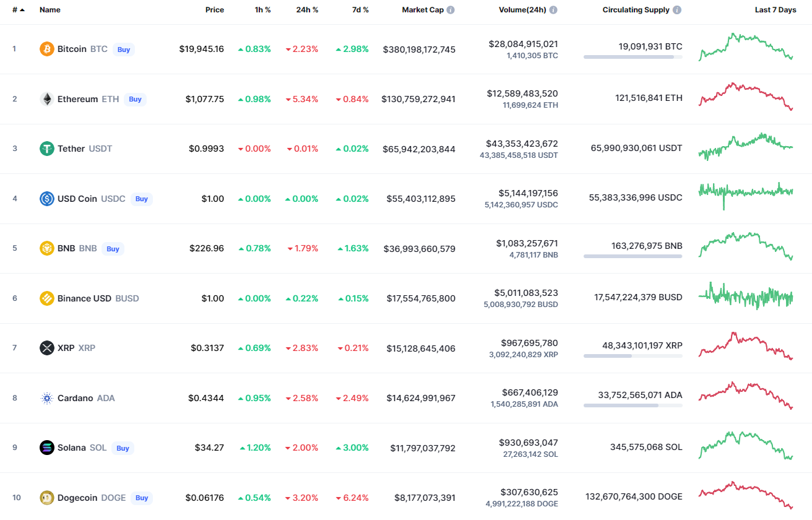
Task: Open the Bitcoin name link
Action: [x=72, y=49]
